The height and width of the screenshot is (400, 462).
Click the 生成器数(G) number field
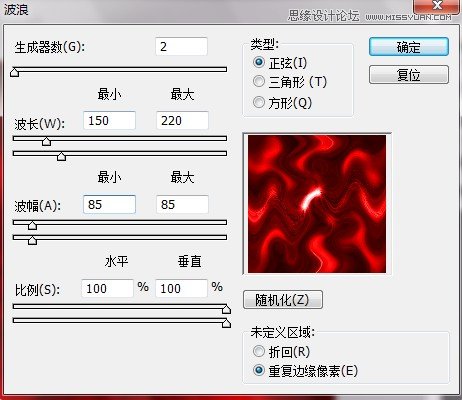[x=181, y=46]
